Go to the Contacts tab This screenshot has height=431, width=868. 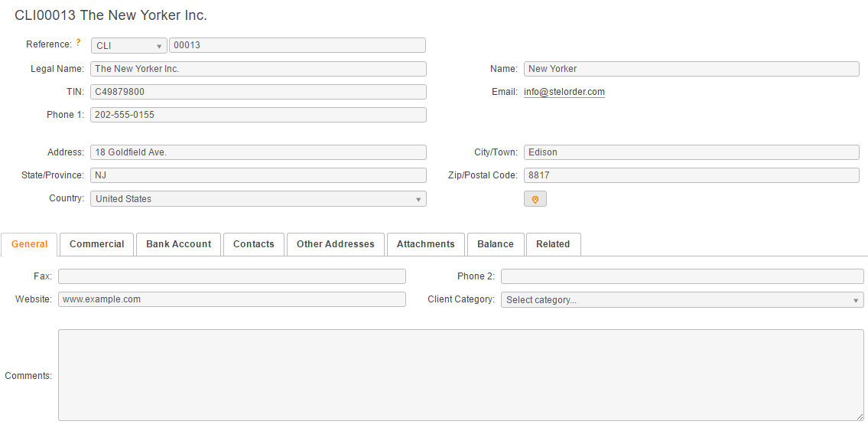(x=254, y=244)
